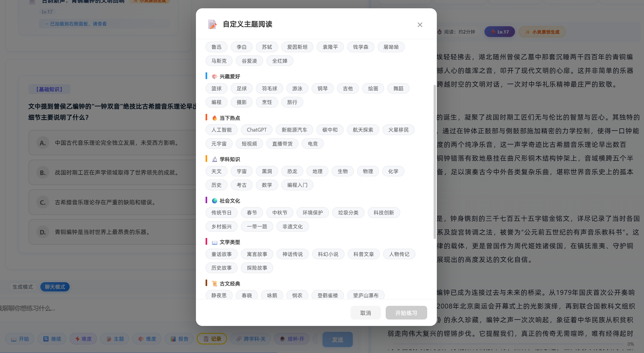Choose answer option A
The image size is (644, 353).
[112, 143]
